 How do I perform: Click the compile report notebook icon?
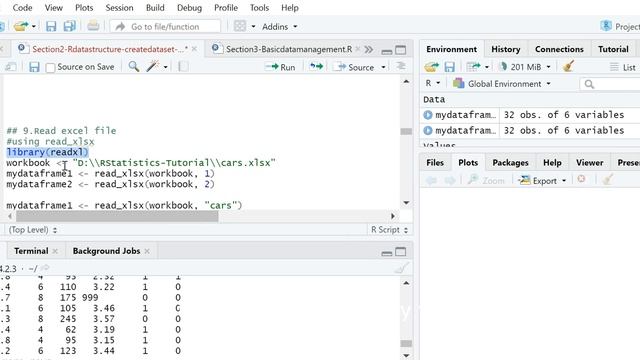pyautogui.click(x=184, y=67)
